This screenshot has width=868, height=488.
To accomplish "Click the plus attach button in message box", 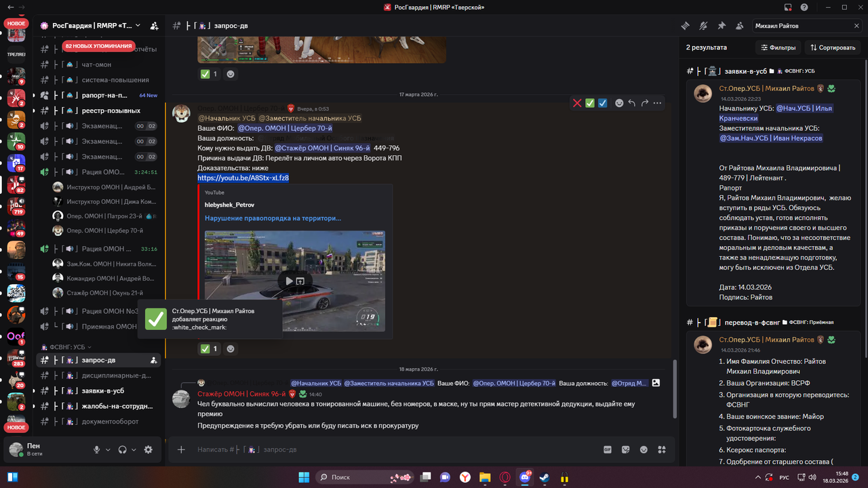I will 181,449.
